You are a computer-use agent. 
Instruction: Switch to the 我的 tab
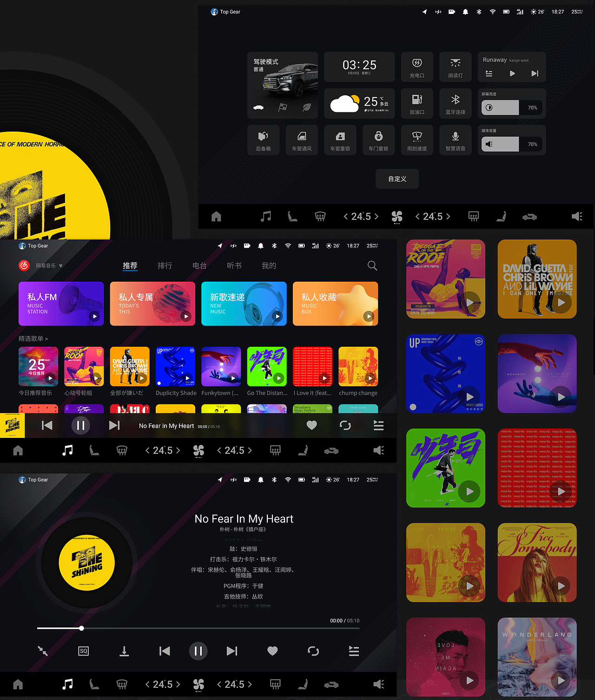click(x=269, y=265)
